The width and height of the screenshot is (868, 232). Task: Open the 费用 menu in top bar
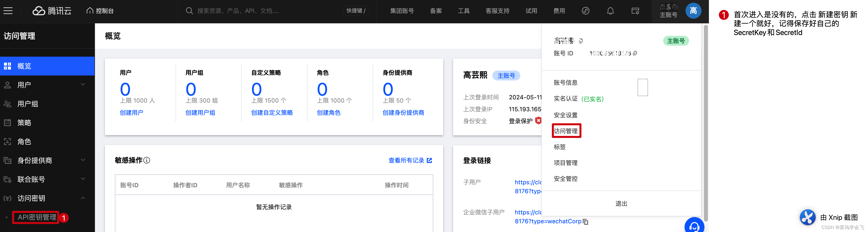[559, 10]
